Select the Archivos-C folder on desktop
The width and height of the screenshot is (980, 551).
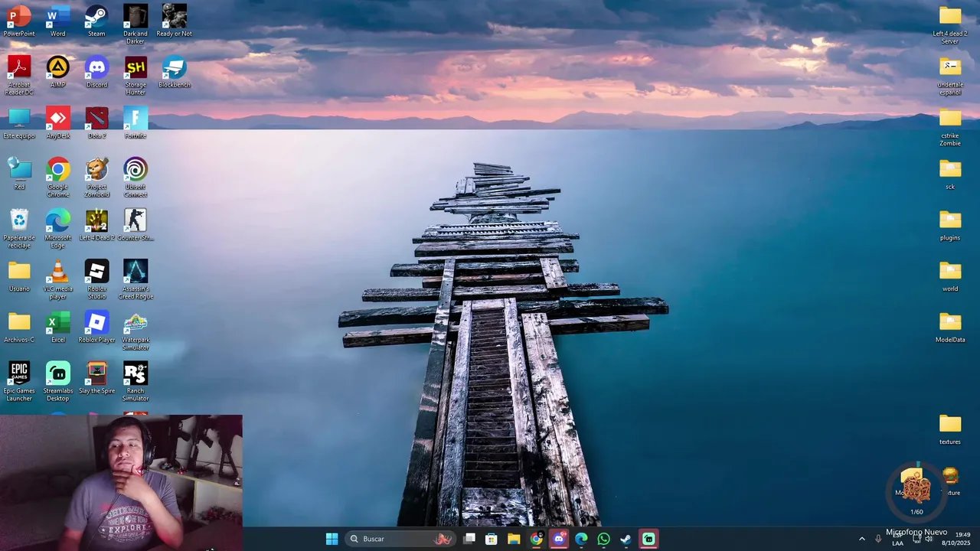[x=19, y=328]
